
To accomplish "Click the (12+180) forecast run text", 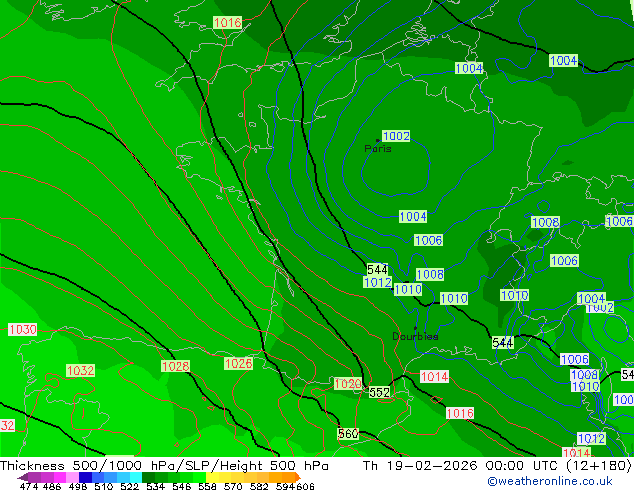I will click(x=600, y=465).
